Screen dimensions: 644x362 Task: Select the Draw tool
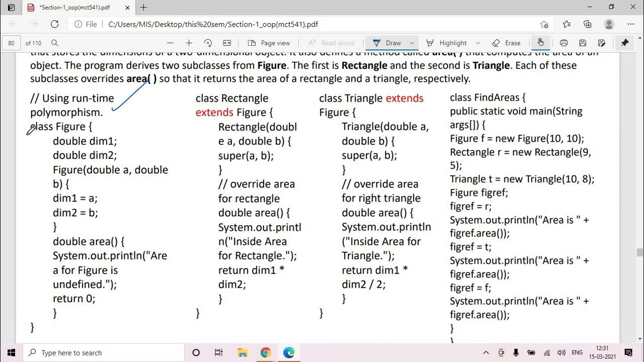[386, 43]
